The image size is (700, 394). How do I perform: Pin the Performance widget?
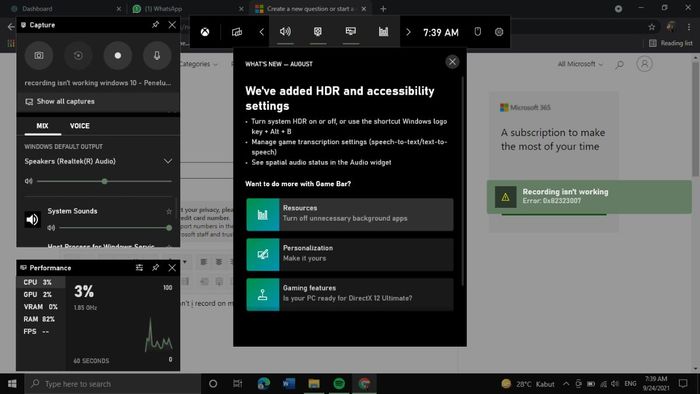pos(155,268)
